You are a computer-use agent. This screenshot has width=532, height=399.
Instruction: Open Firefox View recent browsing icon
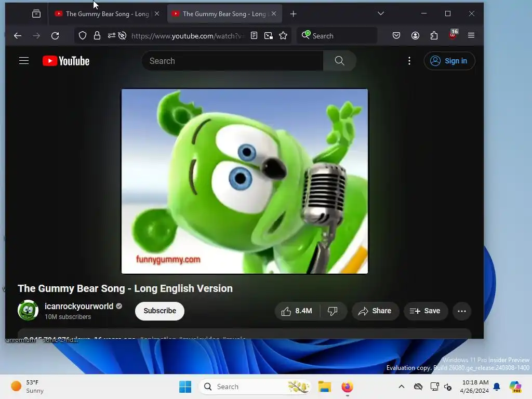(x=36, y=14)
